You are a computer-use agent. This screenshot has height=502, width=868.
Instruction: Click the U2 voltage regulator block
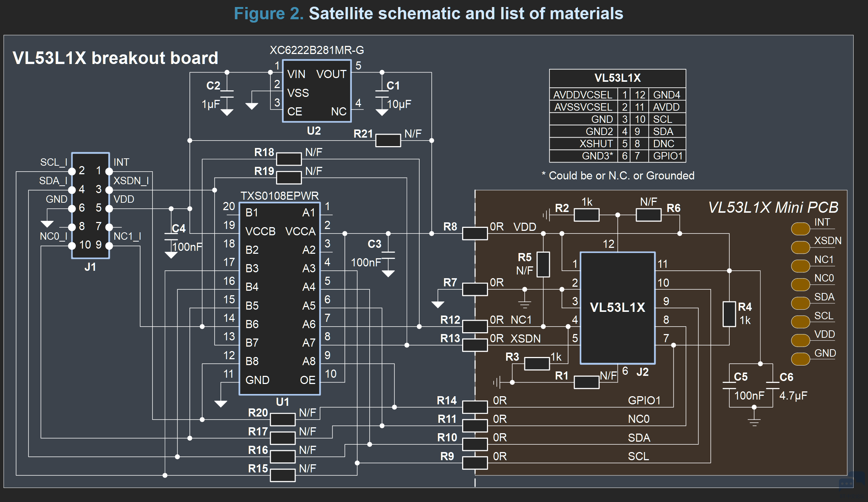(317, 91)
